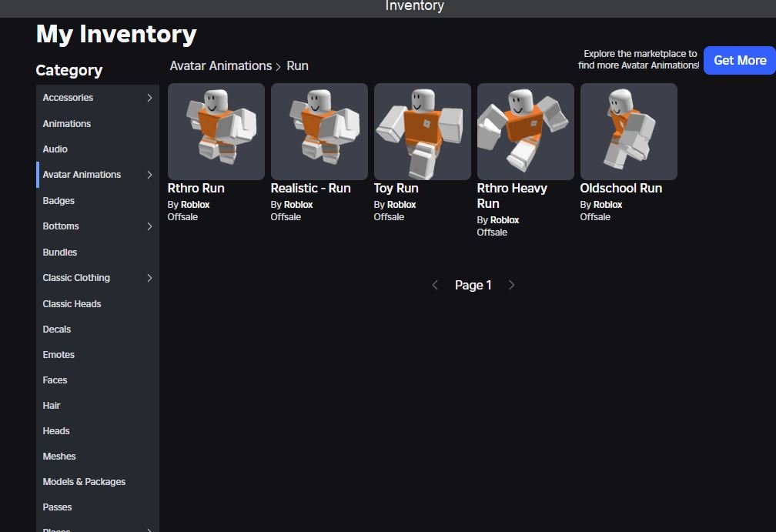The image size is (776, 532).
Task: Open the Rthro Run animation thumbnail
Action: (x=216, y=132)
